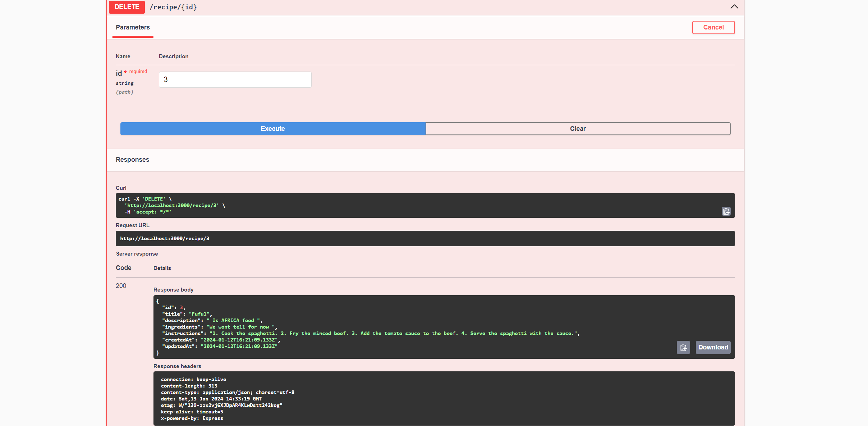Click the red DELETE method badge
868x426 pixels.
click(x=127, y=7)
